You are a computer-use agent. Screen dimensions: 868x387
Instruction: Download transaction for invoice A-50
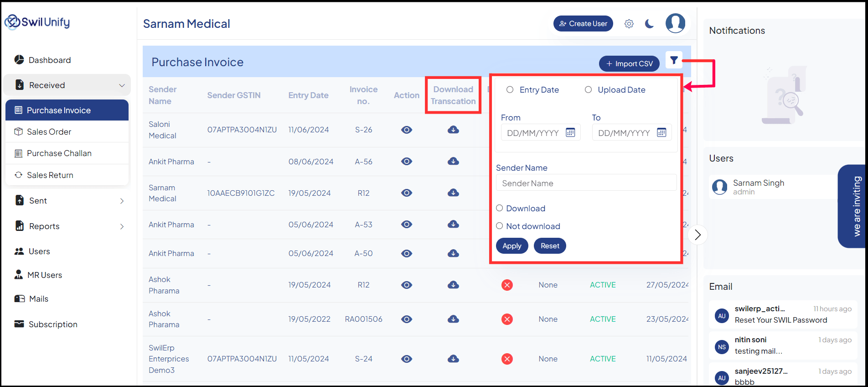coord(453,253)
